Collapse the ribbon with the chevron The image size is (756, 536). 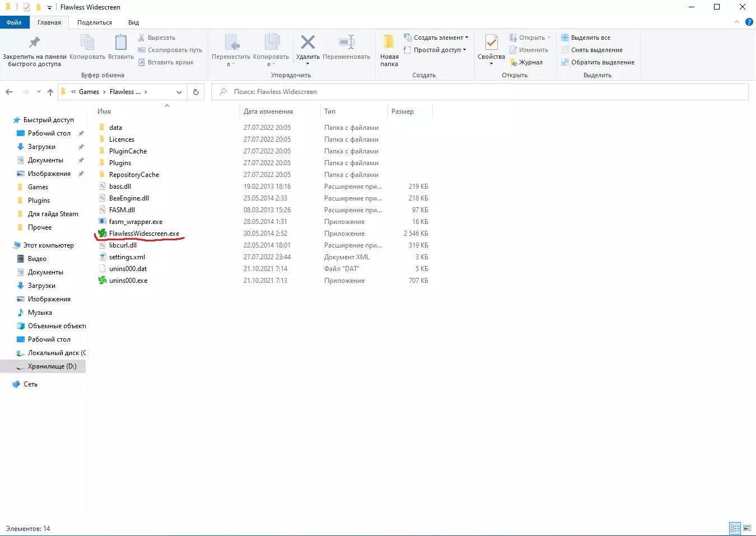(736, 22)
